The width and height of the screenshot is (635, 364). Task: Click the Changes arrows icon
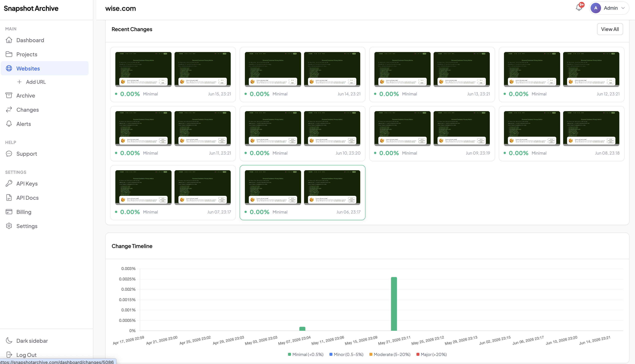(x=9, y=109)
